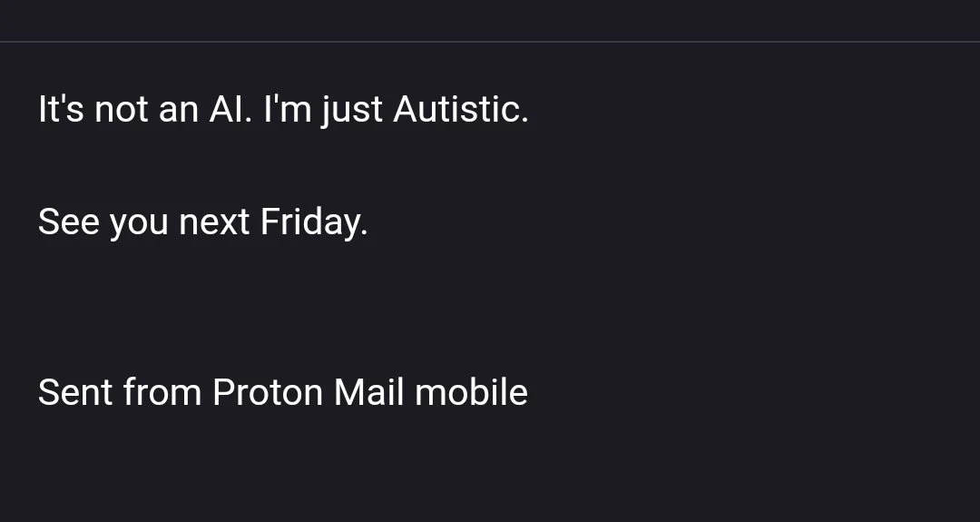Screen dimensions: 980x522
Task: Click the period after "Autistic"
Action: click(x=524, y=120)
